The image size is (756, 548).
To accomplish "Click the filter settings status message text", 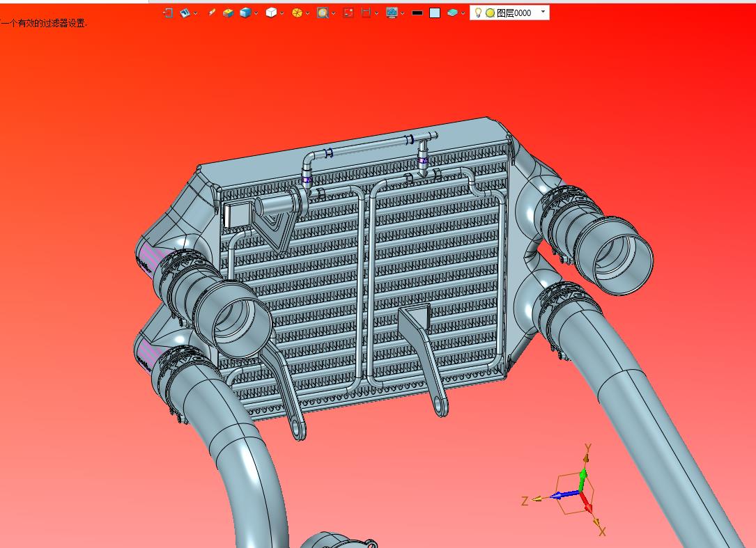I will pos(43,23).
